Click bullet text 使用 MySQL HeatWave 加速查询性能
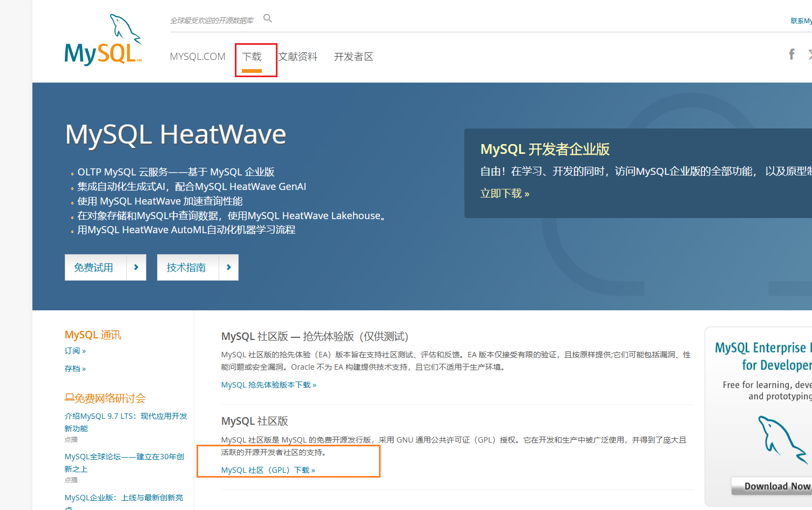The width and height of the screenshot is (812, 510). (x=160, y=201)
